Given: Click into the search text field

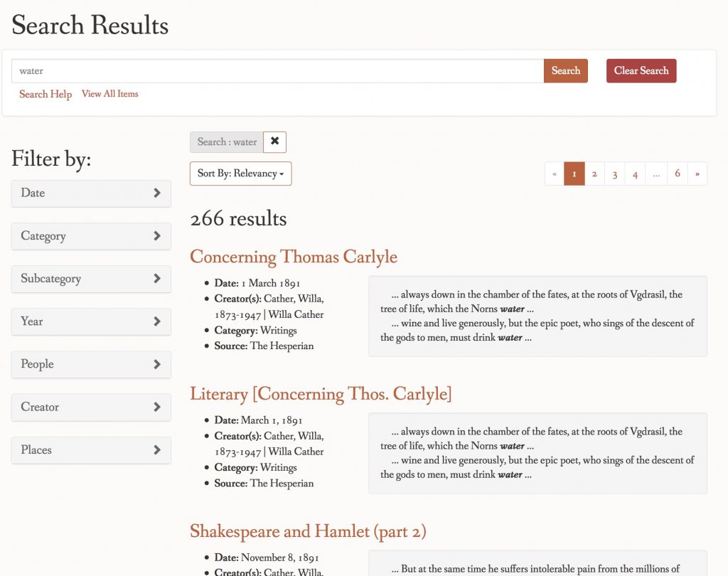Looking at the screenshot, I should tap(277, 71).
